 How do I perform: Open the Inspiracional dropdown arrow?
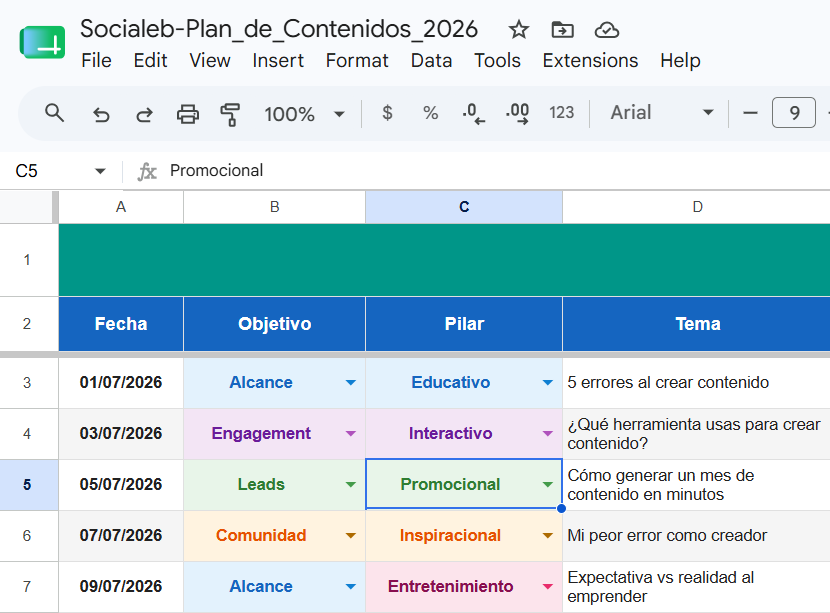548,536
